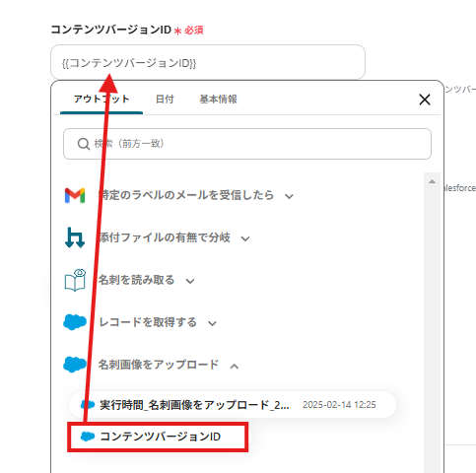Expand the 名刺を読み取る chevron

coord(190,281)
